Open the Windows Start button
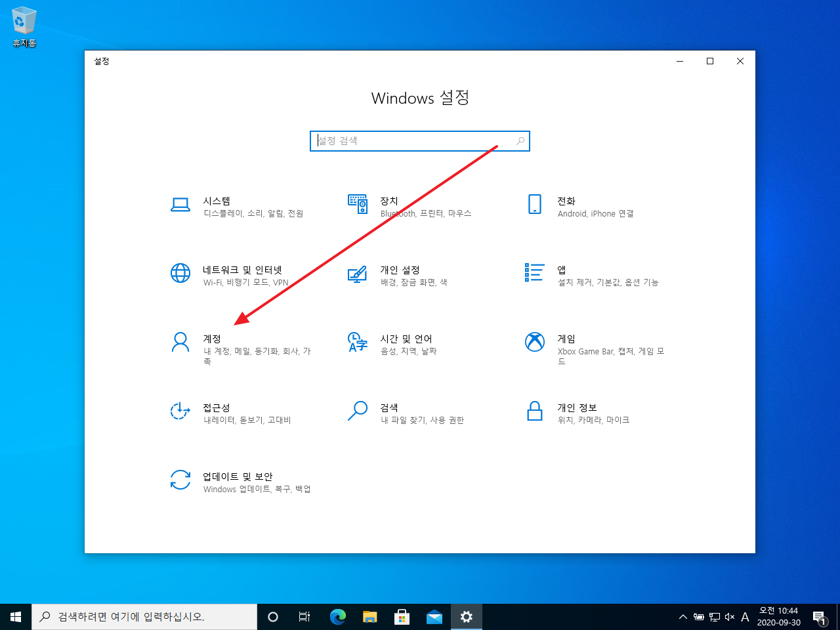This screenshot has width=840, height=630. pyautogui.click(x=16, y=617)
